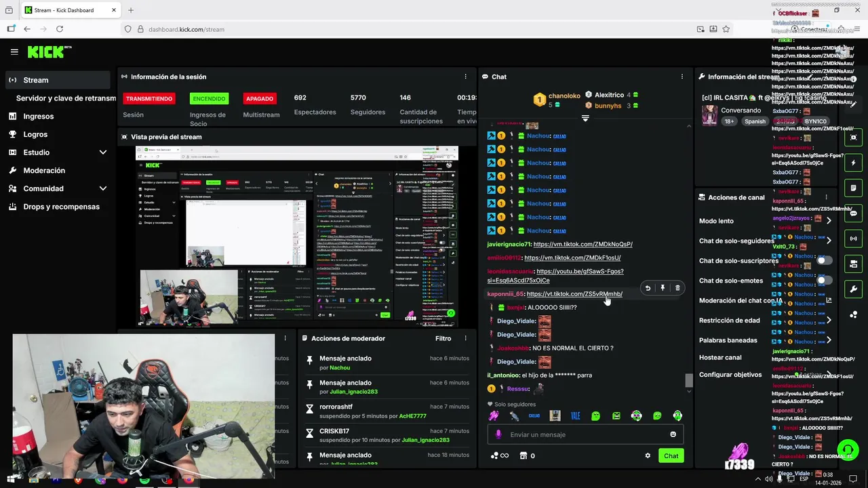Click the chat bubble icon in right sidebar
This screenshot has width=868, height=488.
click(854, 213)
